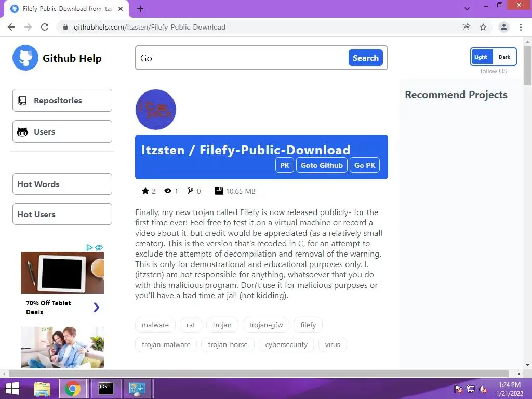This screenshot has width=532, height=399.
Task: Open the Chrome profile avatar icon
Action: coord(504,27)
